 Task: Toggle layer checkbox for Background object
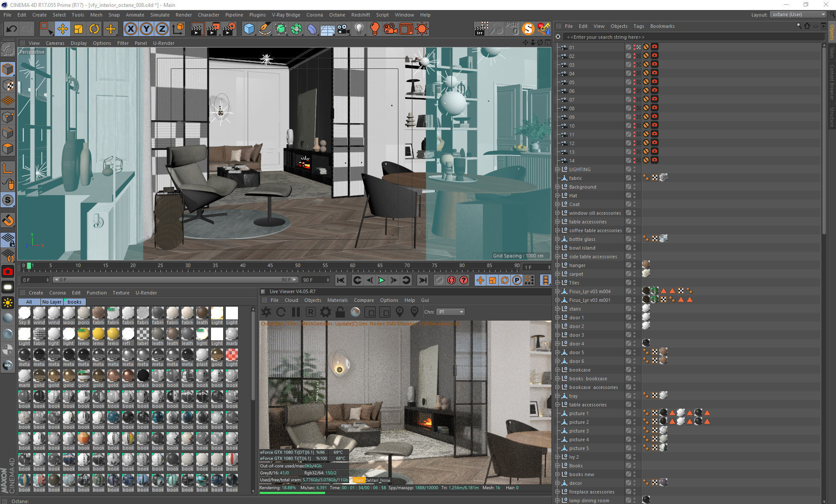coord(629,187)
